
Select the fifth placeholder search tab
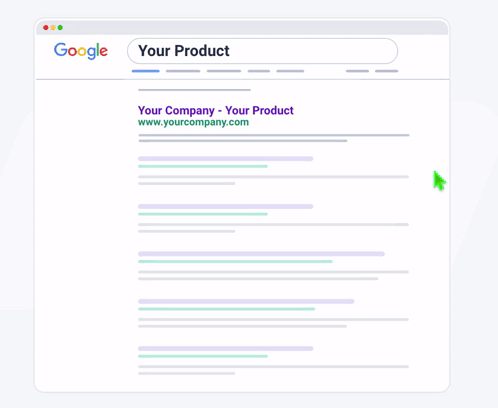290,71
